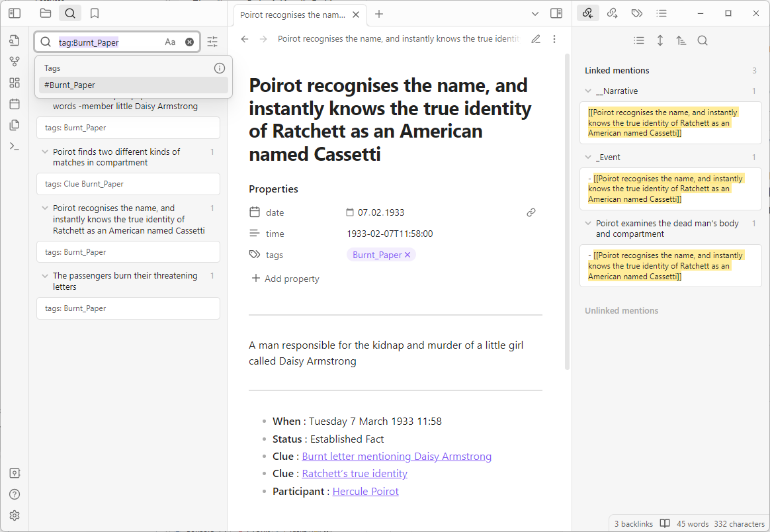770x532 pixels.
Task: Remove the Burnt_Paper tag from properties
Action: pos(407,255)
